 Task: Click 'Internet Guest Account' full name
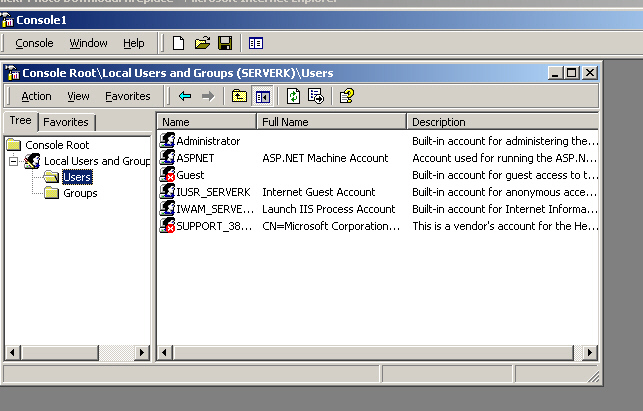pos(319,192)
